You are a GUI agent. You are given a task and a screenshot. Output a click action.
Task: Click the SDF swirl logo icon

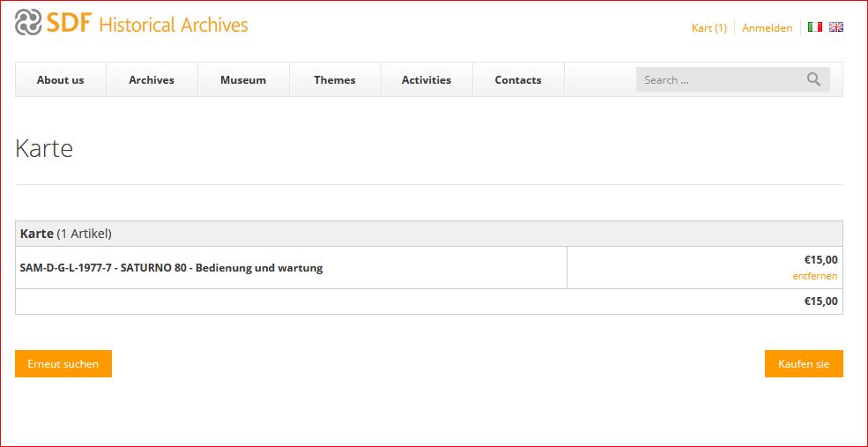coord(28,23)
